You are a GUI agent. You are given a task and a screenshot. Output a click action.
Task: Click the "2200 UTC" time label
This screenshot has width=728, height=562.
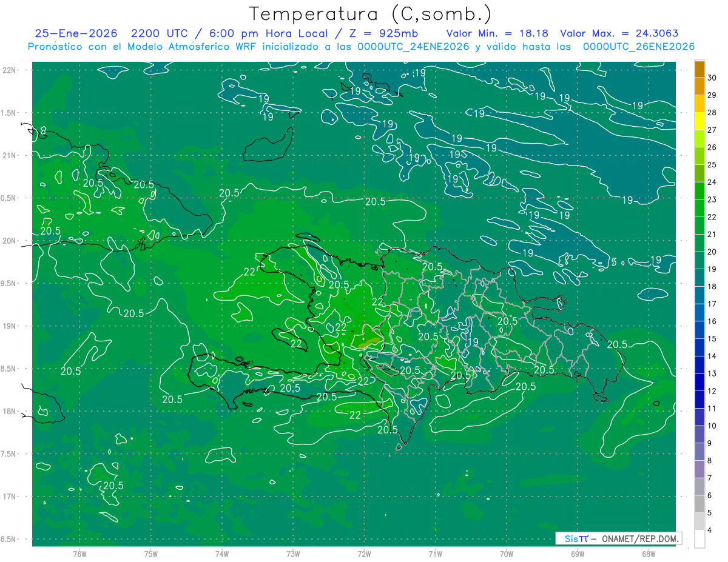161,33
